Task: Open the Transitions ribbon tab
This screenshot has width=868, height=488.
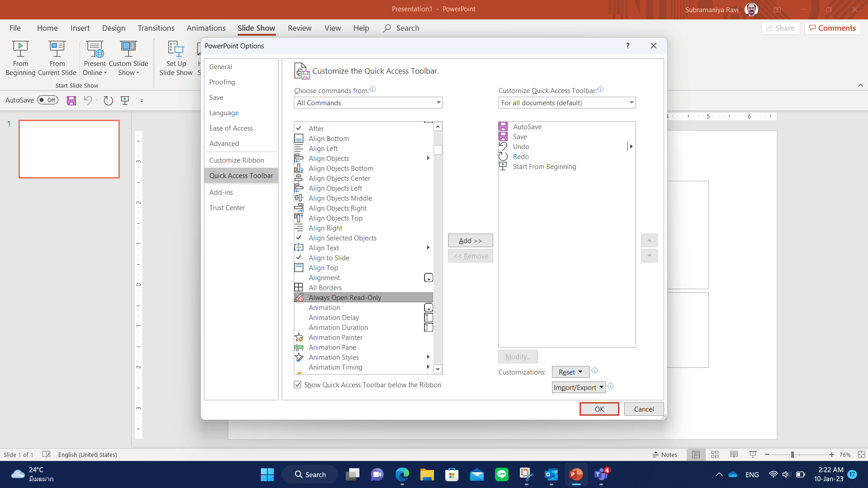Action: point(156,28)
